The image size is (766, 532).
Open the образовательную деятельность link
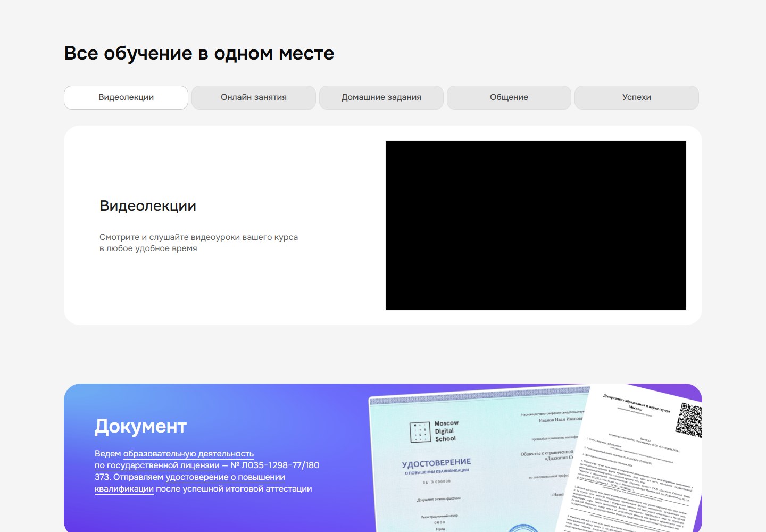pos(188,454)
